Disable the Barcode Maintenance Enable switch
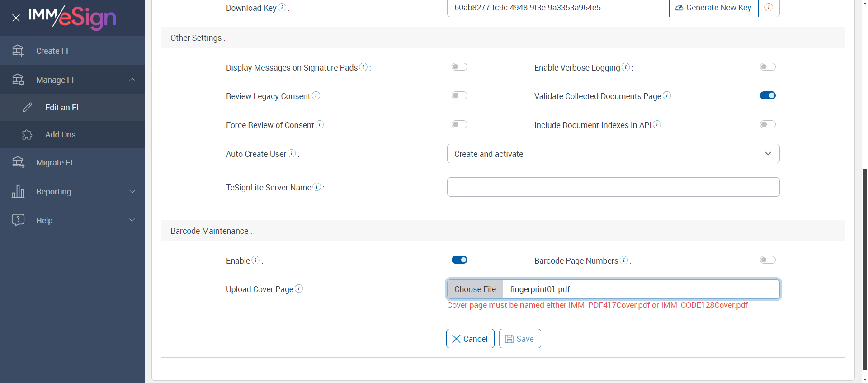The width and height of the screenshot is (868, 383). point(459,260)
